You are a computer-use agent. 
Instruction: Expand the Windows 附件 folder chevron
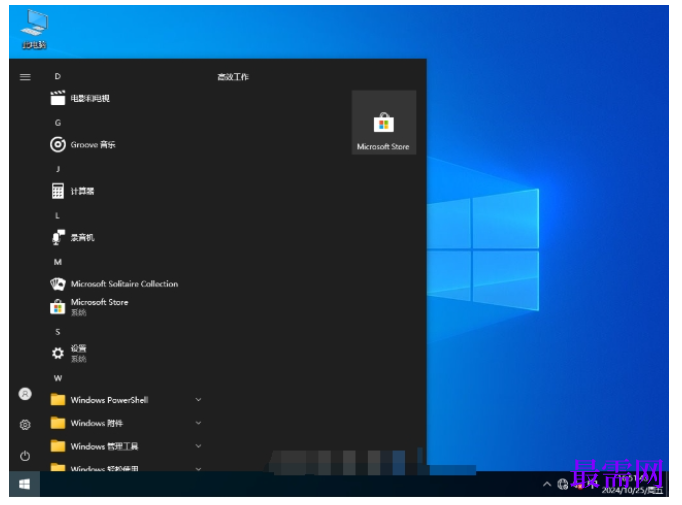[x=198, y=423]
